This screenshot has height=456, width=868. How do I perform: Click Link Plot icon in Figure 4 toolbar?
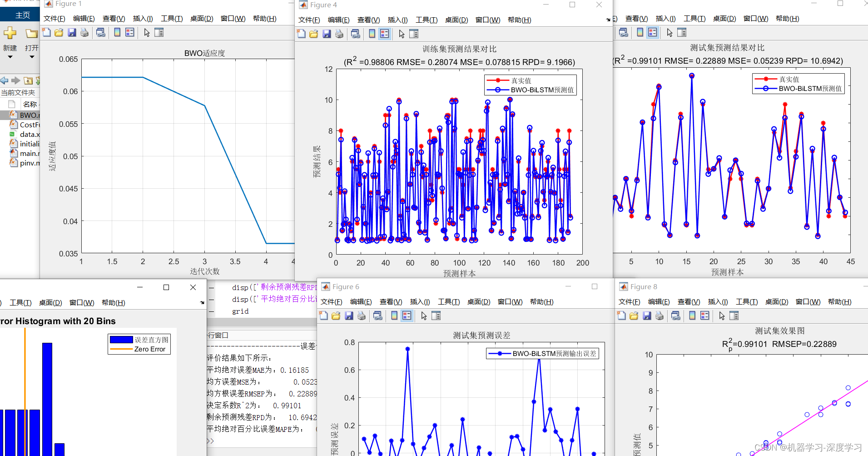(x=356, y=34)
